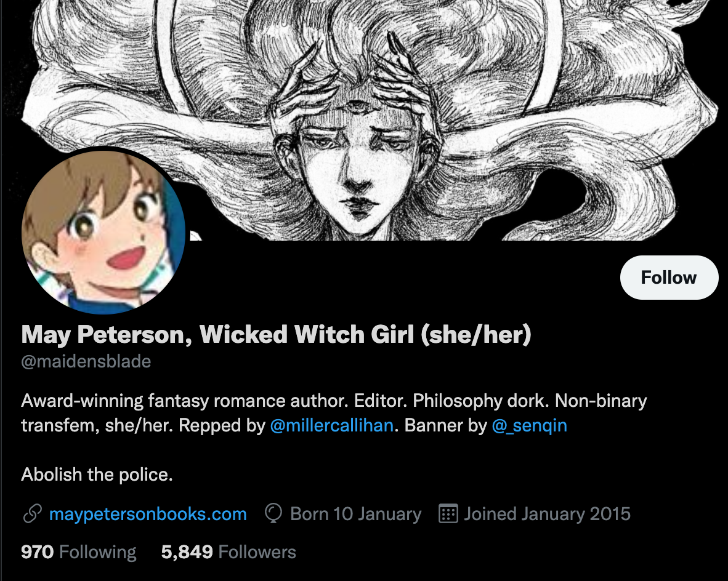Click the Follow button
The width and height of the screenshot is (728, 581).
tap(669, 278)
